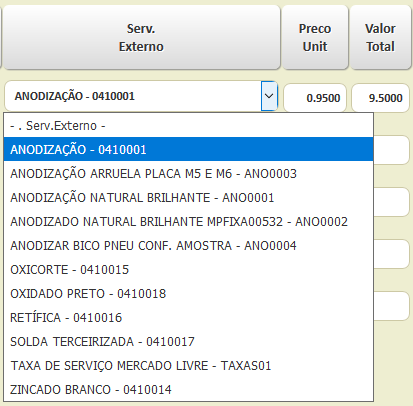Choose ANODIZADO NATURAL BRILHANTE MPFIXA00532 option
413x406 pixels.
(x=188, y=221)
